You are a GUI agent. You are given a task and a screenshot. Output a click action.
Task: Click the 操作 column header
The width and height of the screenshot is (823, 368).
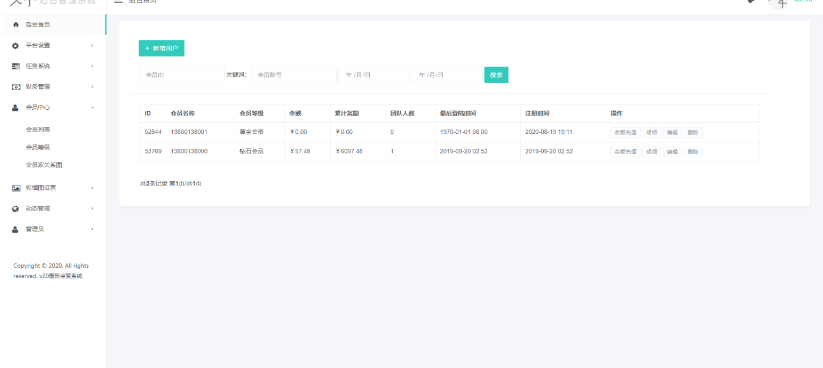(616, 113)
